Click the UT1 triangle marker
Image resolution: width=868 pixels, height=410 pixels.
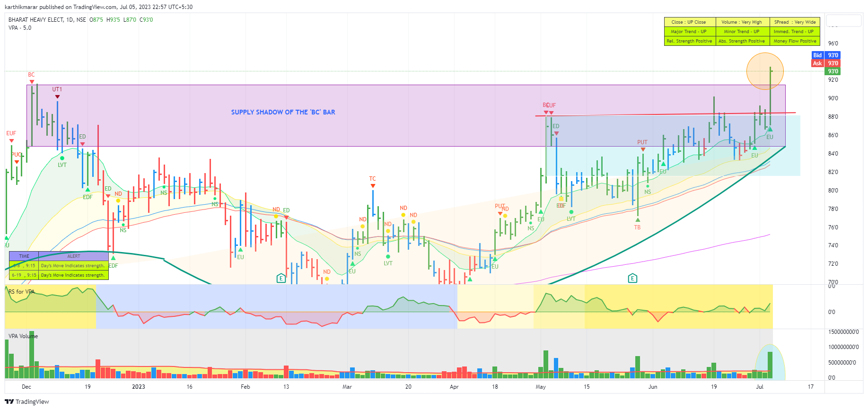[x=57, y=97]
